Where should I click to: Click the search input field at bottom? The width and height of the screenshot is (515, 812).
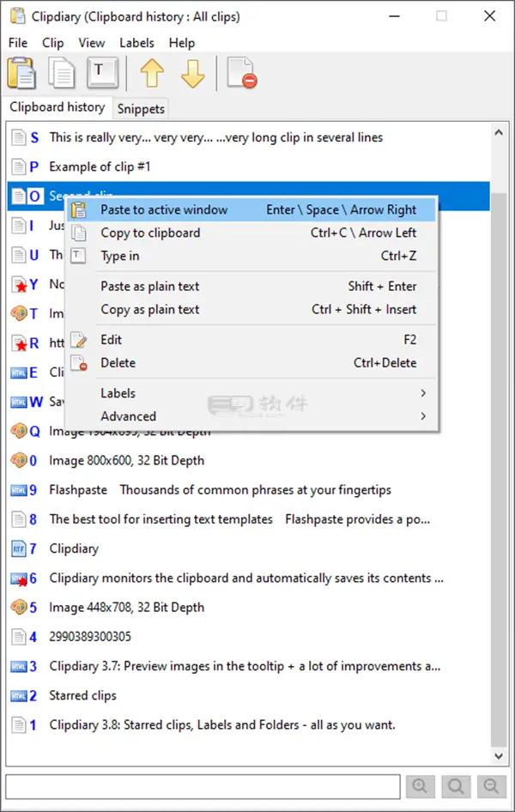tap(203, 786)
